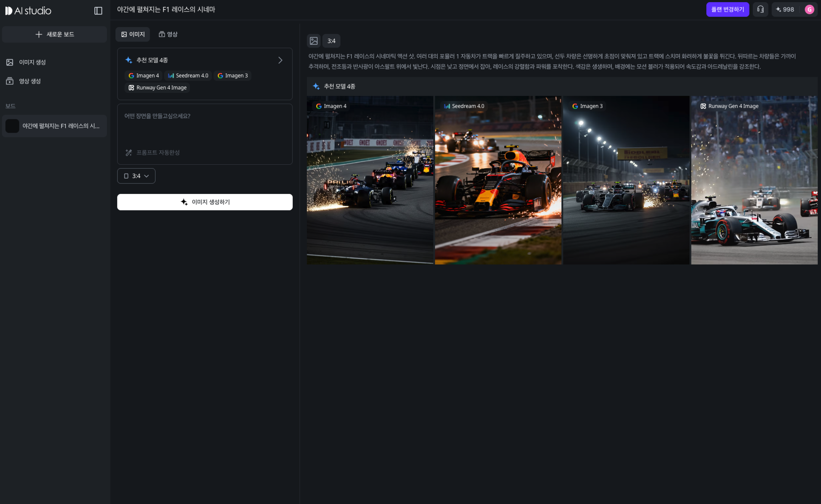821x504 pixels.
Task: Open 이미지 생성 in the sidebar
Action: point(32,62)
